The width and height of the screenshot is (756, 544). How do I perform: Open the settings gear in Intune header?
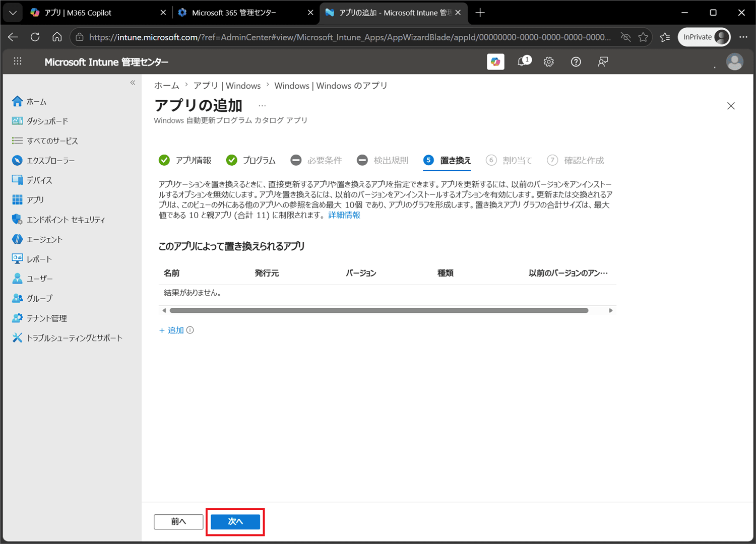[x=548, y=62]
